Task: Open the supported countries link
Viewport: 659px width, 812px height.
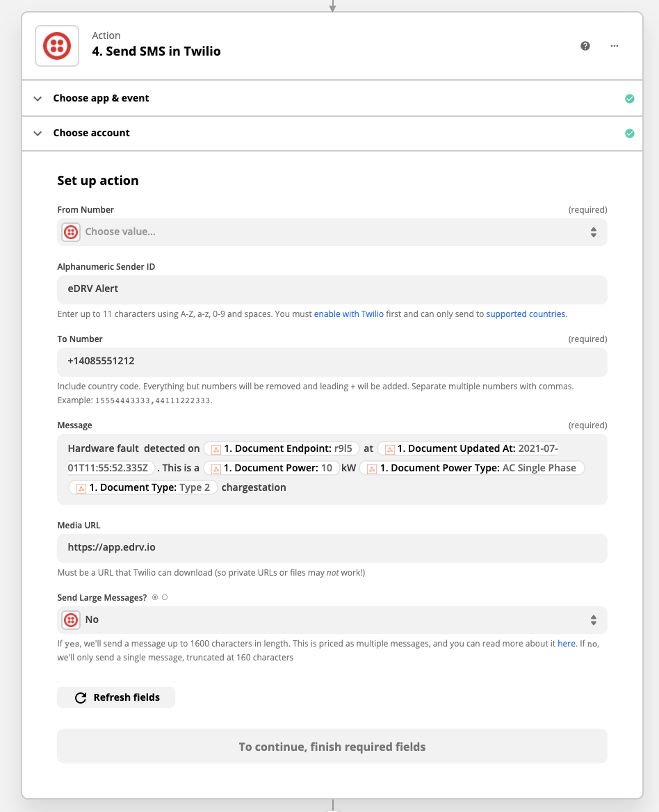Action: pyautogui.click(x=526, y=314)
